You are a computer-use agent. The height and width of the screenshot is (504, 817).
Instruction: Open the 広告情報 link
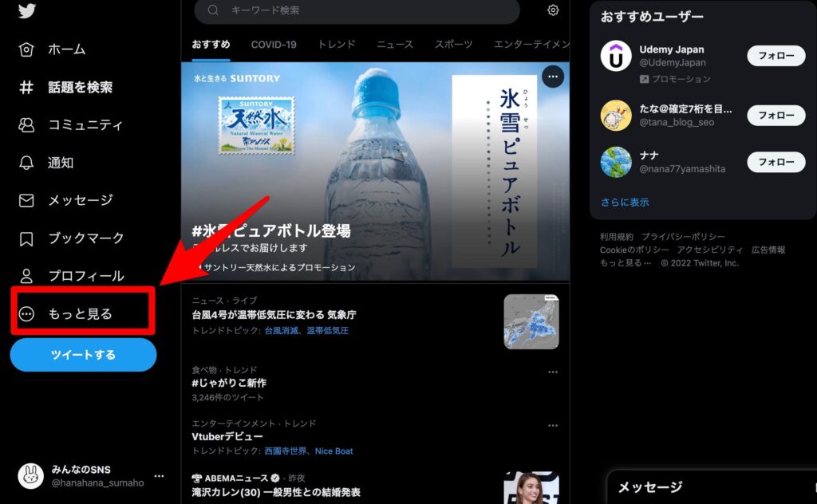pyautogui.click(x=768, y=250)
